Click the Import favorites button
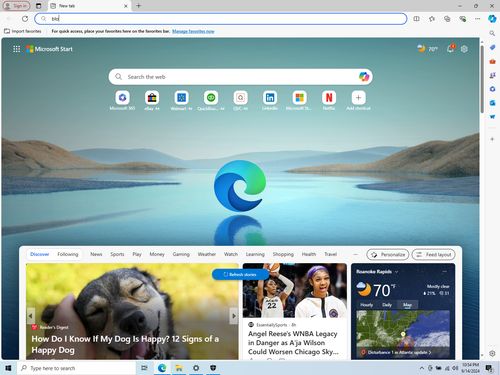This screenshot has height=375, width=500. [x=23, y=31]
